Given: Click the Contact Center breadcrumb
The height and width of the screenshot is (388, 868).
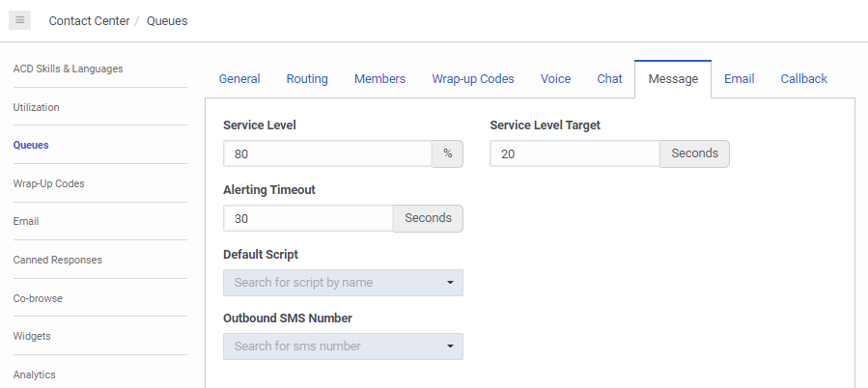Looking at the screenshot, I should pyautogui.click(x=89, y=21).
